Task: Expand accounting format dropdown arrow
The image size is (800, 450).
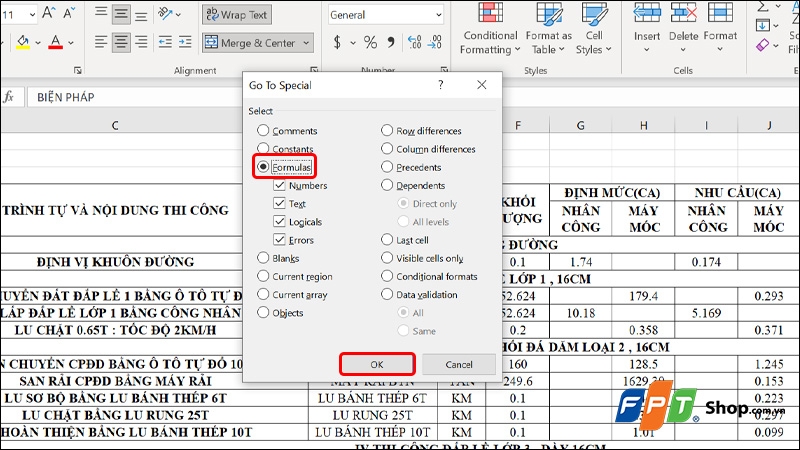Action: [x=353, y=43]
